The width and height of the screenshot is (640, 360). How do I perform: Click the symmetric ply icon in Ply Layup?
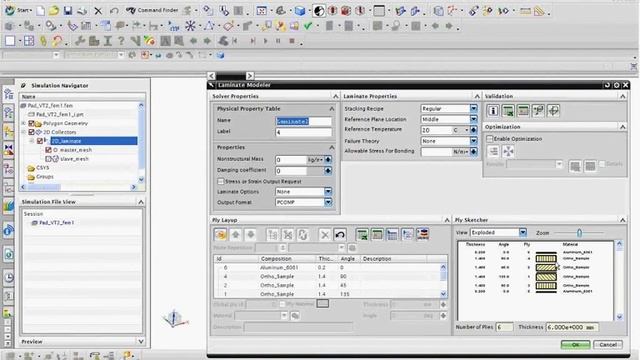273,235
